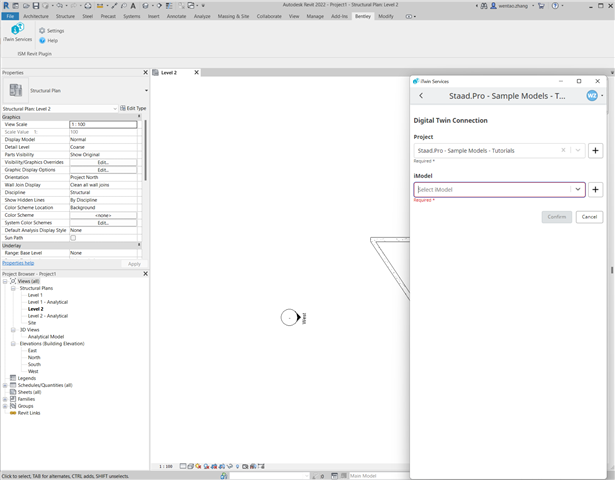Expand the Families node in Project Browser
615x480 pixels.
[6, 399]
